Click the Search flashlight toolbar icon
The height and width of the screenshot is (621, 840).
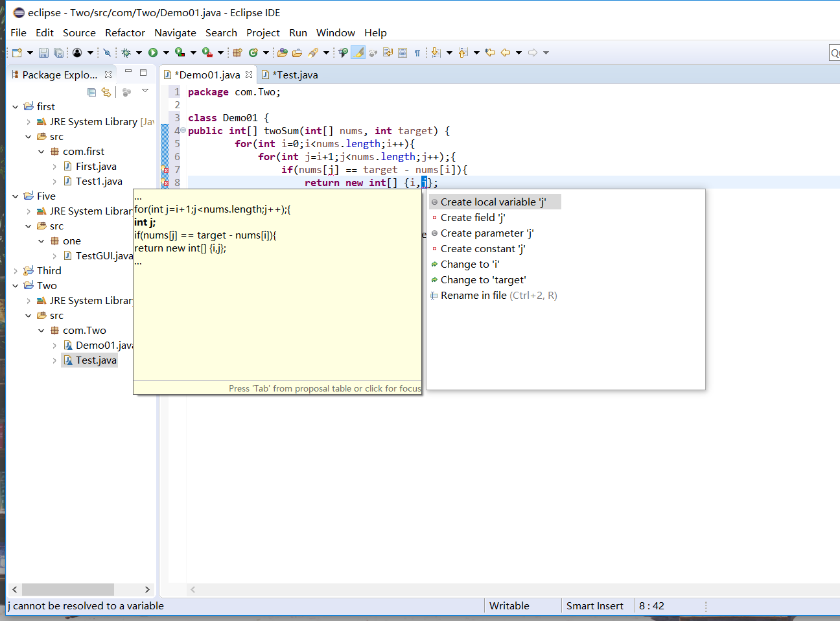point(313,53)
